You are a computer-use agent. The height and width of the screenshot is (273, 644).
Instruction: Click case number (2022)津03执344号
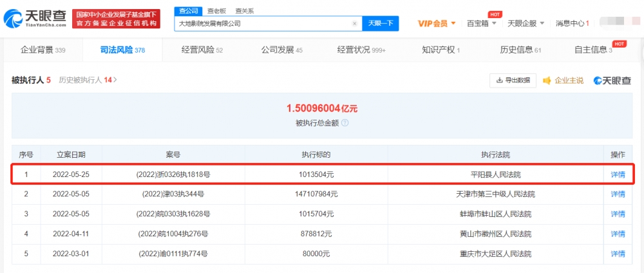point(173,194)
